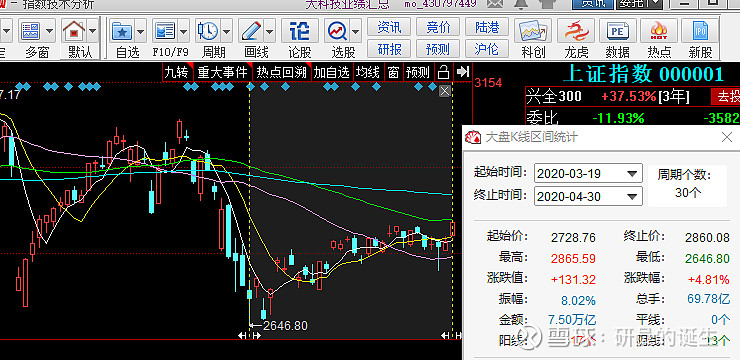Click the 上证指数 000001 title

click(x=643, y=75)
